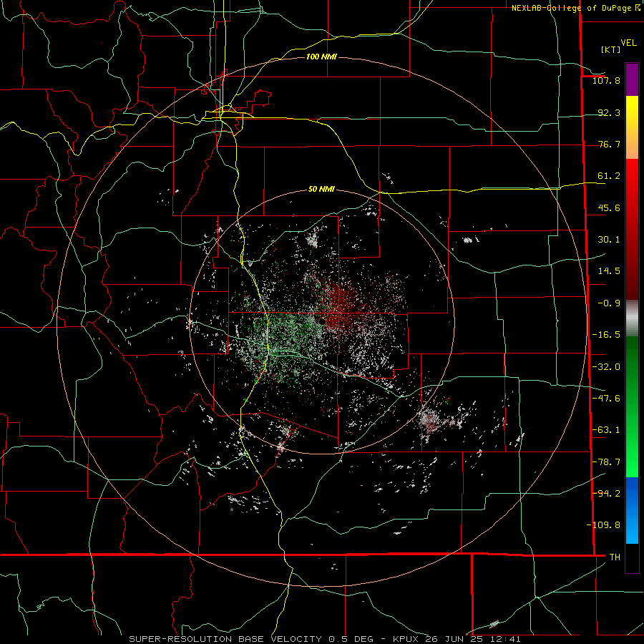Click the -63.1 velocity scale value
Image resolution: width=644 pixels, height=644 pixels.
606,430
